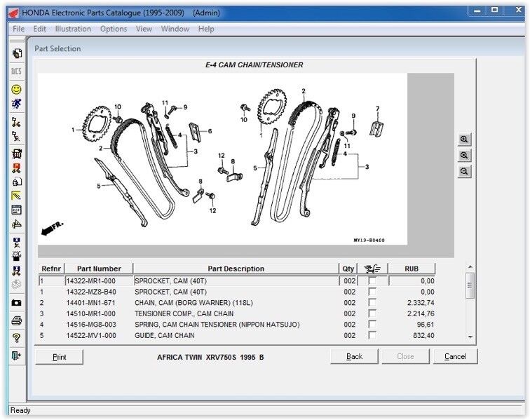Click the set-square ruler icon with arrow
Image resolution: width=530 pixels, height=420 pixels.
point(17,224)
